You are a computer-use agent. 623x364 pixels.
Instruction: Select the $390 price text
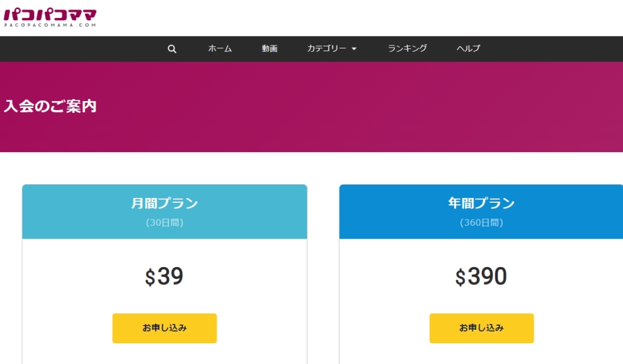pyautogui.click(x=481, y=277)
